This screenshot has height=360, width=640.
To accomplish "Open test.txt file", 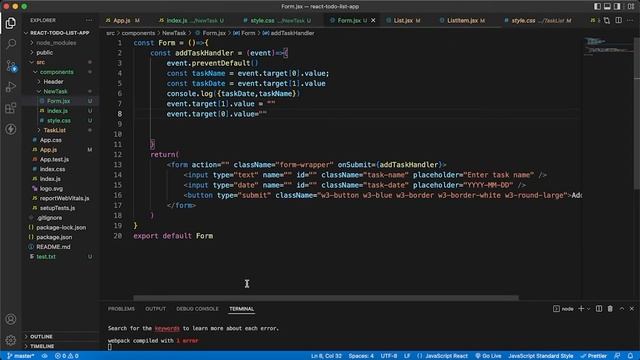I will (x=46, y=257).
